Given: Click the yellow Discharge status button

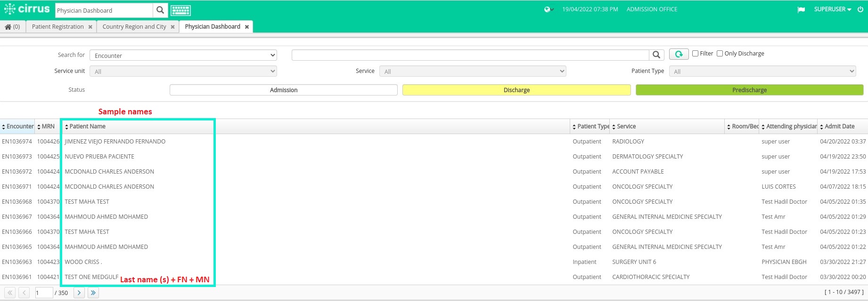Looking at the screenshot, I should pos(516,90).
